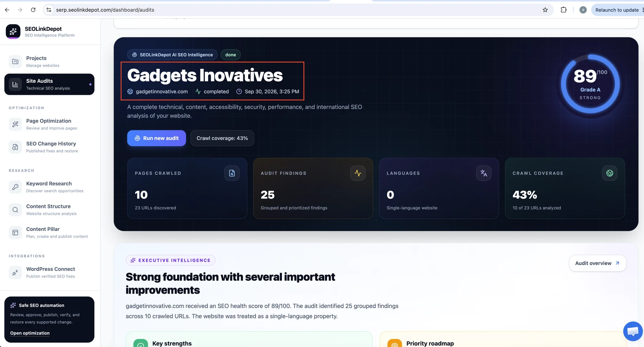Click the Priority roadmap heading
This screenshot has height=347, width=644.
[x=430, y=343]
